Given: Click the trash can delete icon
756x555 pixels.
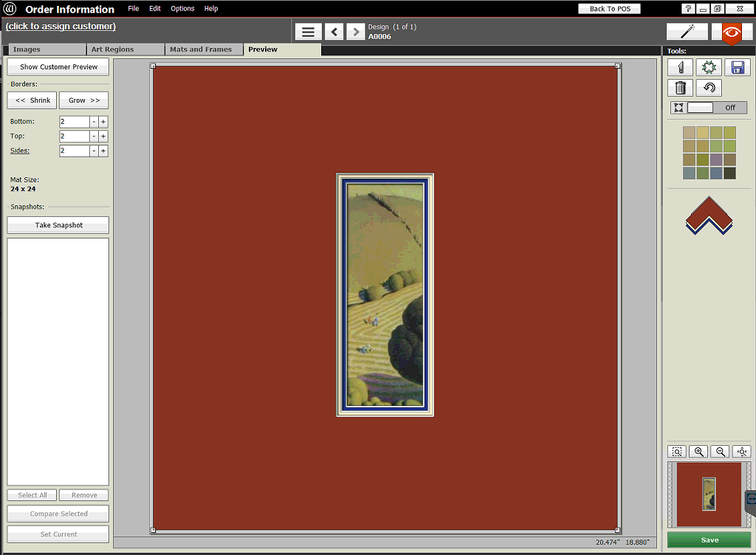Looking at the screenshot, I should [x=680, y=88].
